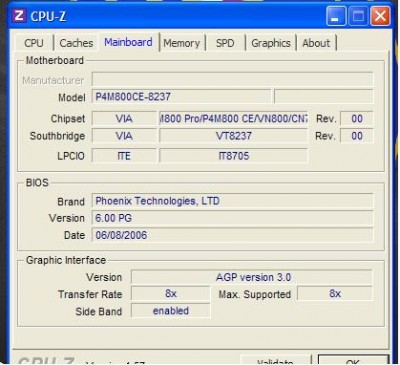The image size is (400, 365).
Task: Switch to the Caches tab
Action: (x=76, y=43)
